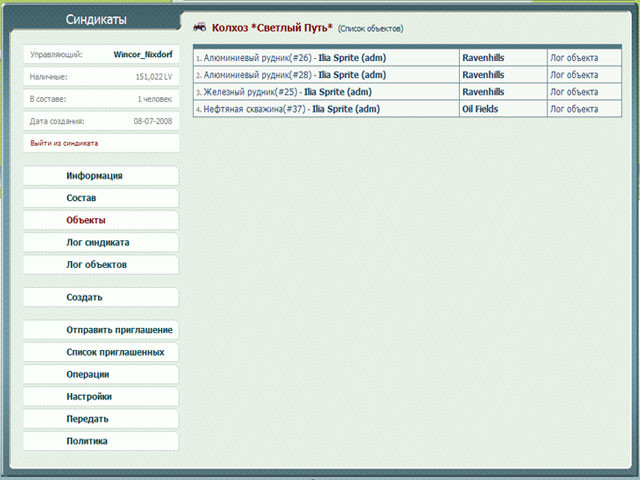Click Выйти из синдиката link
This screenshot has height=480, width=640.
(x=64, y=143)
